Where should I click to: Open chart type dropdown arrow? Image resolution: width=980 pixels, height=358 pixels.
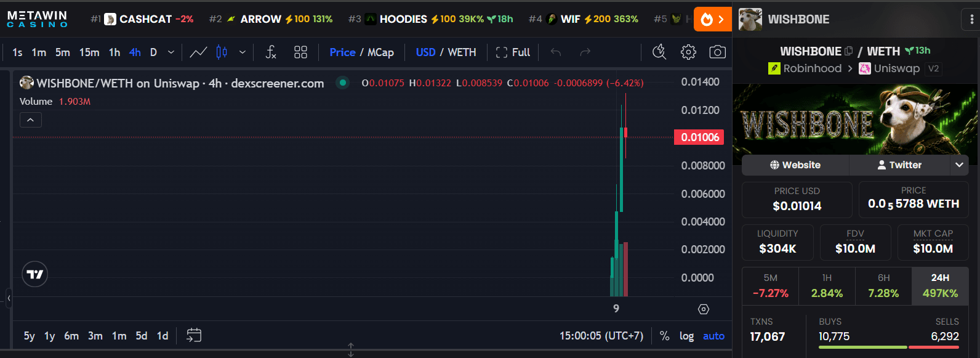point(243,52)
